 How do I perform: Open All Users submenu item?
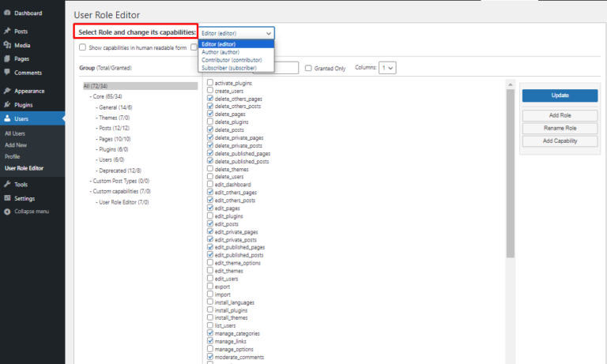click(16, 133)
